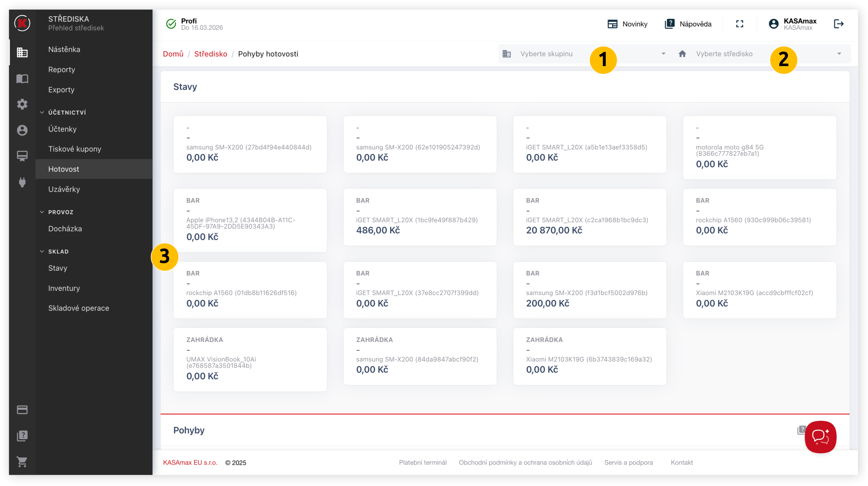Open Uzávěrky menu item

click(x=64, y=189)
